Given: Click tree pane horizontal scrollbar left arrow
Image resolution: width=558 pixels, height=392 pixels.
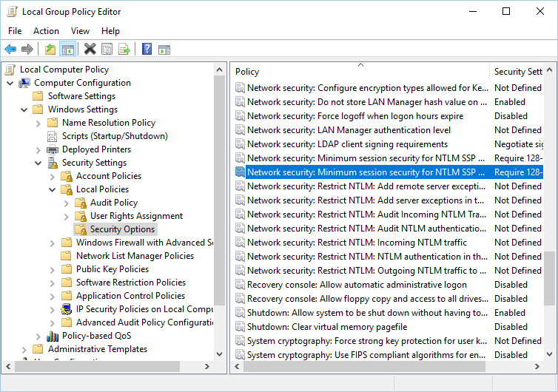Looking at the screenshot, I should pyautogui.click(x=9, y=366).
